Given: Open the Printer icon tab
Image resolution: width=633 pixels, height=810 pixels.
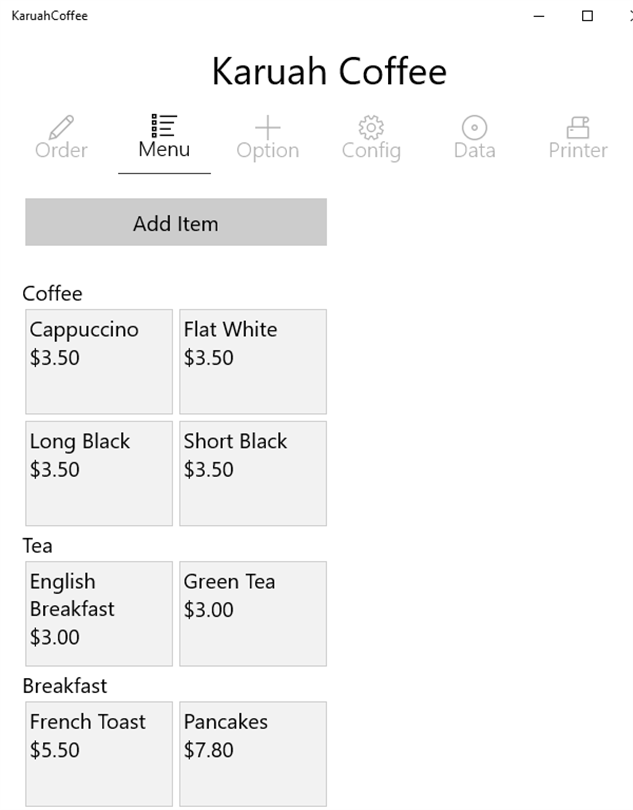Looking at the screenshot, I should [x=578, y=127].
